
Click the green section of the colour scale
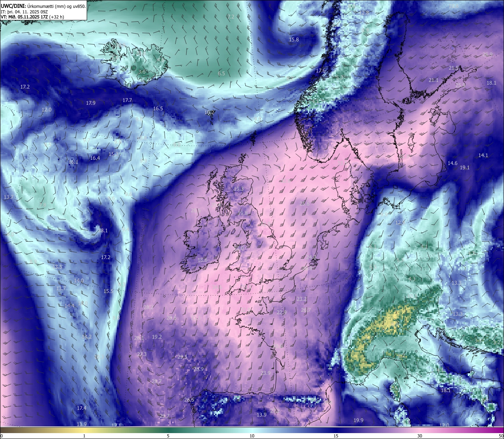168,430
